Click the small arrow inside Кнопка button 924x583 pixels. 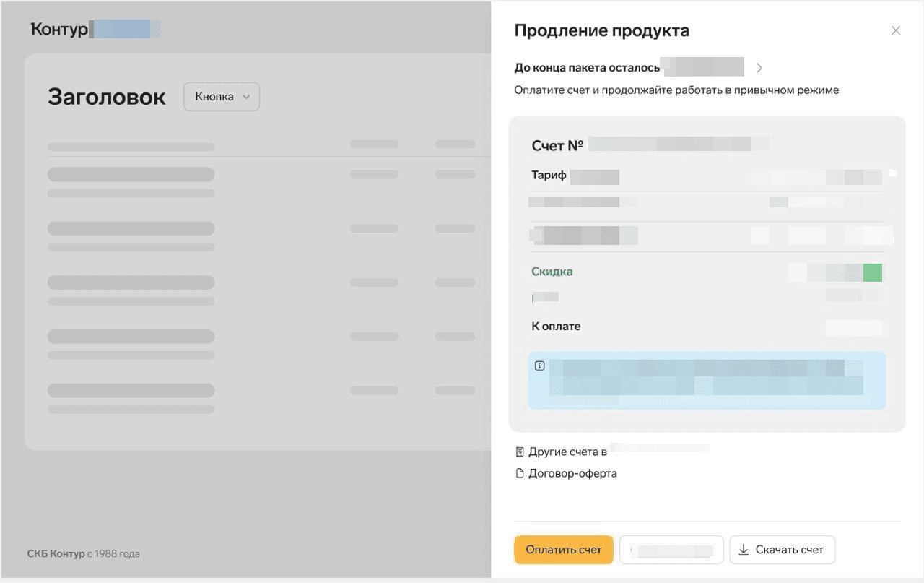pyautogui.click(x=246, y=97)
